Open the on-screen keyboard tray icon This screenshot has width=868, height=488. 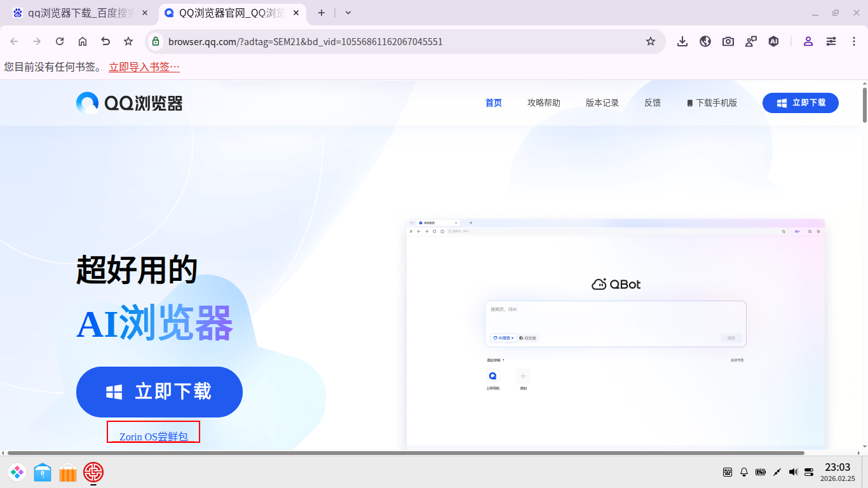728,472
